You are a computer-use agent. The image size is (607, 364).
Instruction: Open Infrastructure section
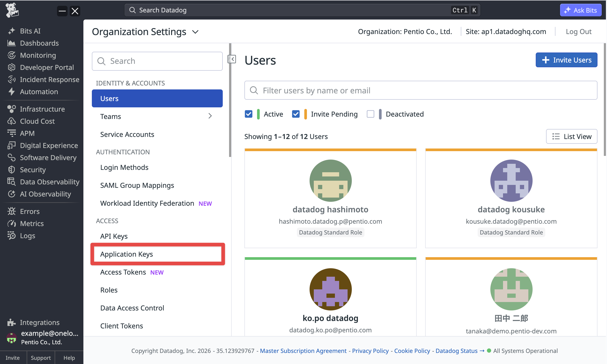coord(36,109)
